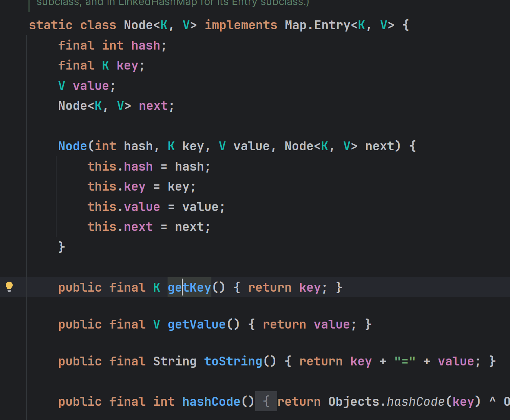Click the 'this.next = next;' statement

click(x=149, y=227)
